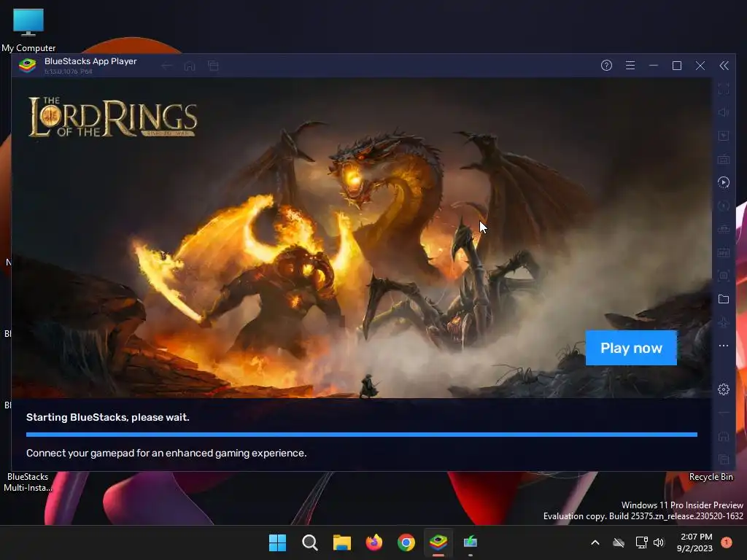
Task: Click the title bar recent apps icon
Action: (213, 66)
